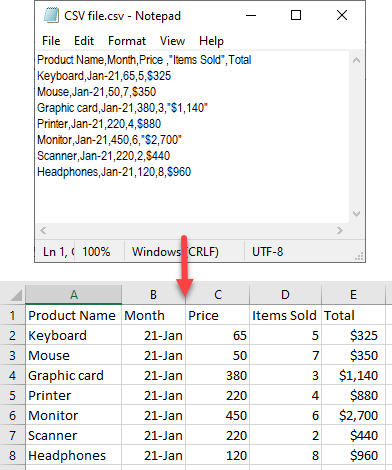Viewport: 392px width, 470px height.
Task: Click the 'Month' header cell
Action: coord(153,315)
